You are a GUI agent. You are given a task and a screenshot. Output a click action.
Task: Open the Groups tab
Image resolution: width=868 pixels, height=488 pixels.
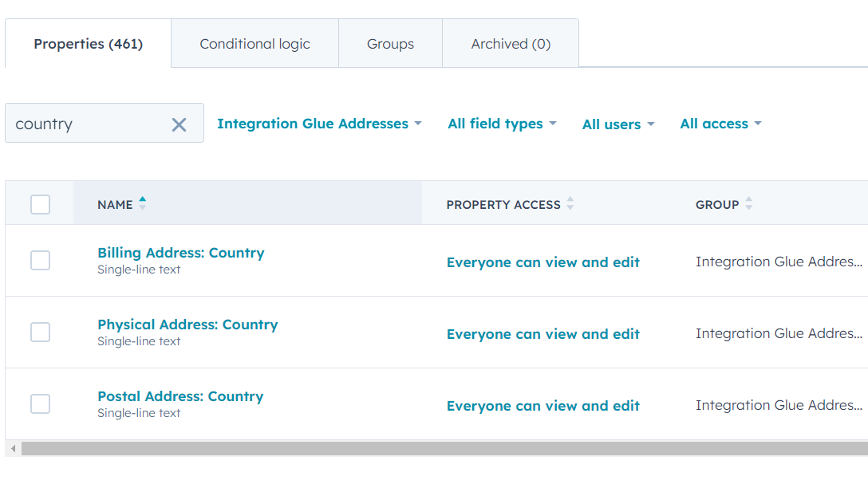[390, 44]
